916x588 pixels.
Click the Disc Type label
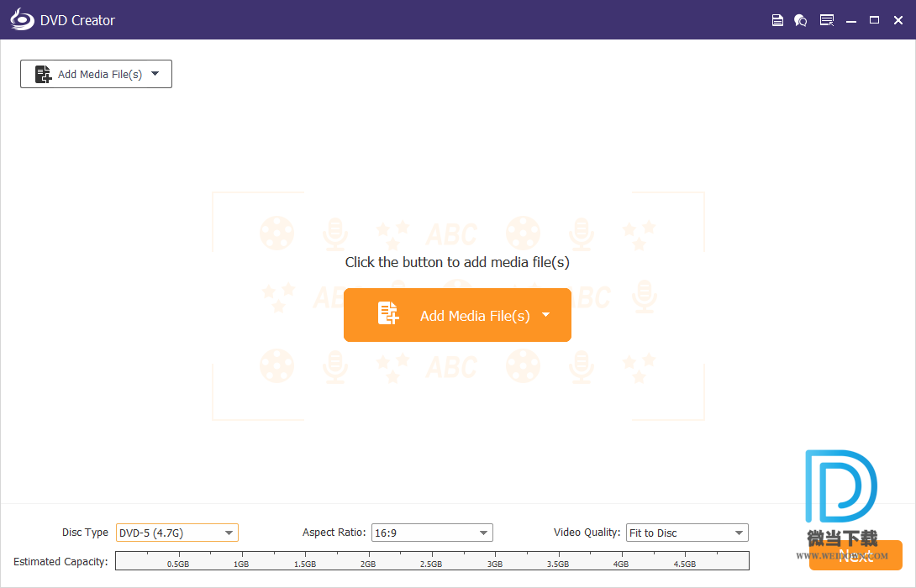[85, 533]
